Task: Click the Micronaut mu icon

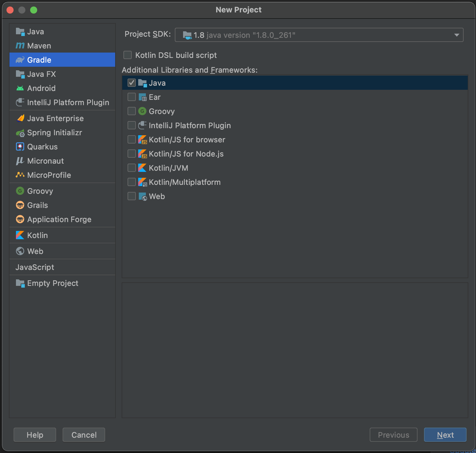Action: click(20, 161)
